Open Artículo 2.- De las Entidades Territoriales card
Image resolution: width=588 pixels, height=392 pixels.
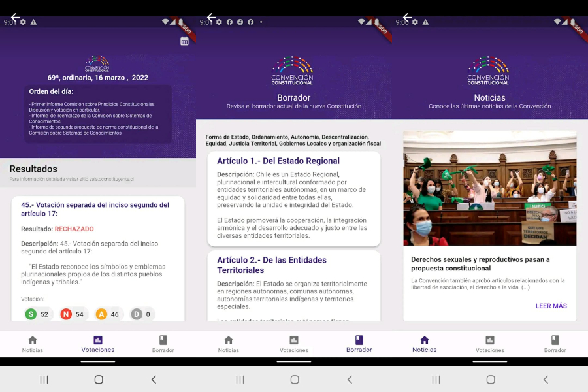click(x=272, y=265)
